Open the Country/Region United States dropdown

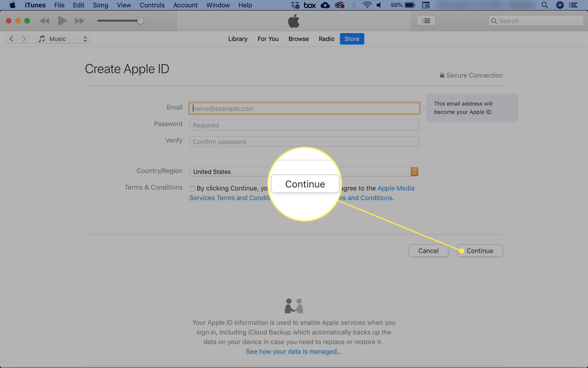tap(304, 172)
